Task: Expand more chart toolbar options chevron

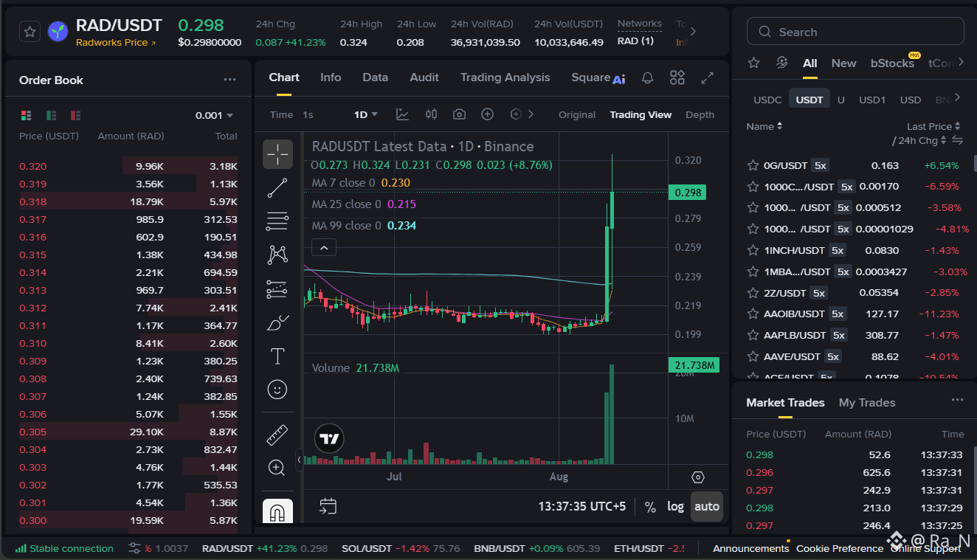Action: (x=531, y=114)
